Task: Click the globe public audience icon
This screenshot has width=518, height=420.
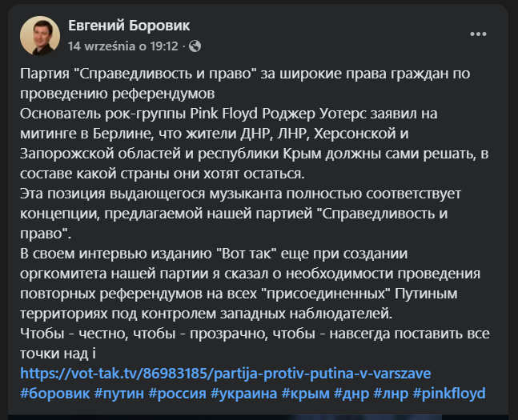Action: tap(195, 46)
